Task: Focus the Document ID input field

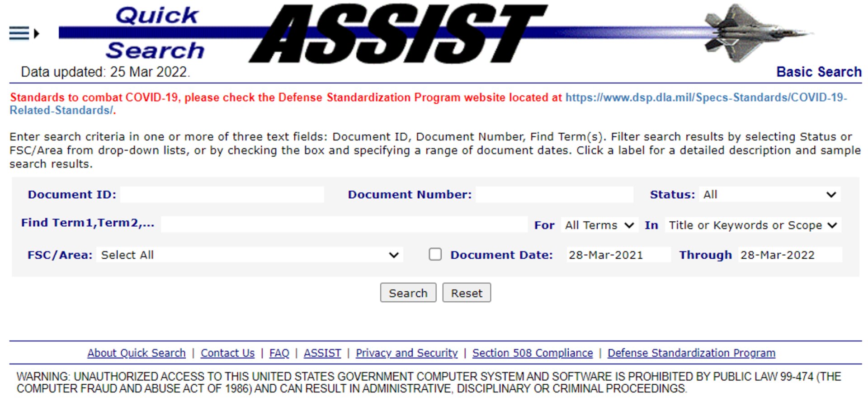Action: (x=222, y=195)
